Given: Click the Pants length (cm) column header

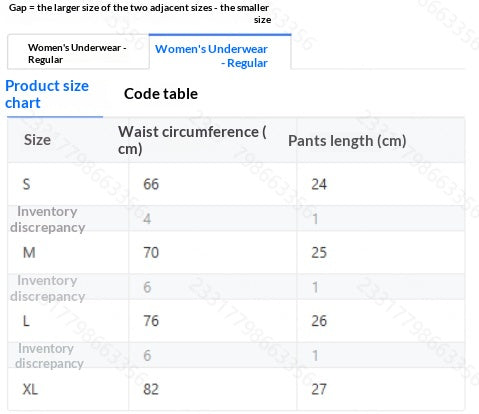Looking at the screenshot, I should click(347, 141).
